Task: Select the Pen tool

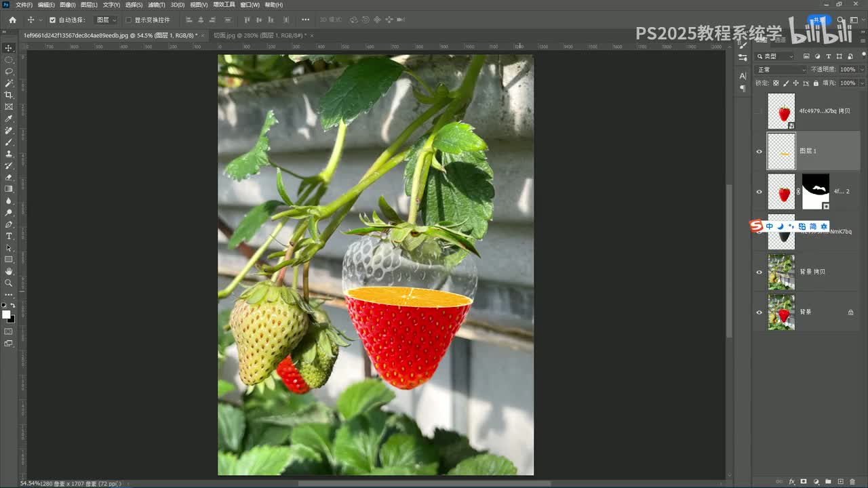Action: point(9,224)
